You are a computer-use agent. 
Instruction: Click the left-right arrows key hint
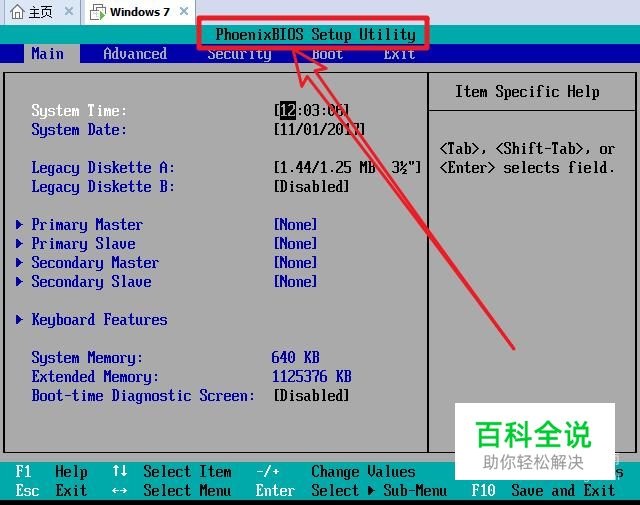(x=120, y=491)
